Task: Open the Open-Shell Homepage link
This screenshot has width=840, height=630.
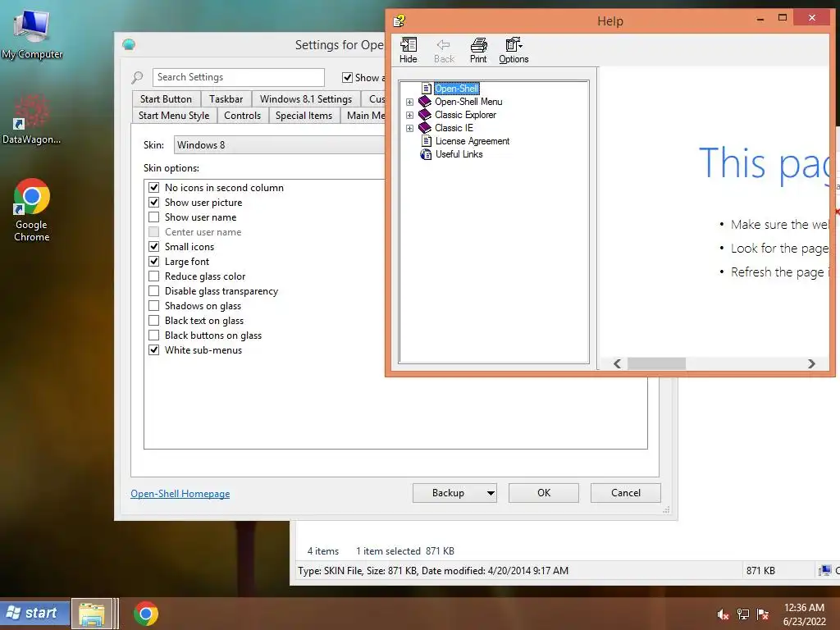Action: click(180, 493)
